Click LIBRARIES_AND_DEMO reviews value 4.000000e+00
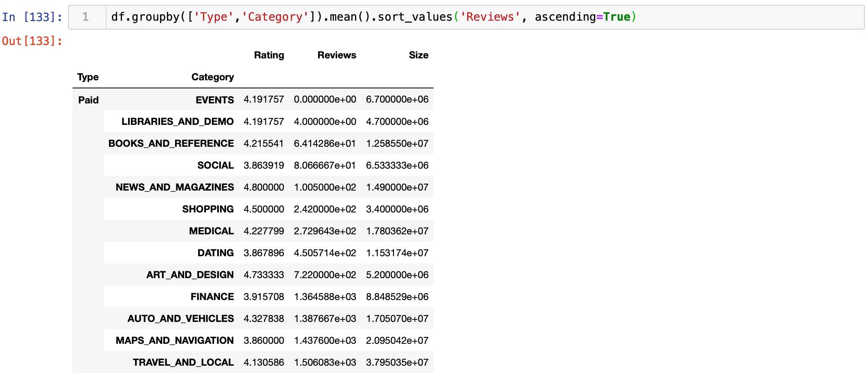Screen dimensions: 868x373 pos(325,122)
